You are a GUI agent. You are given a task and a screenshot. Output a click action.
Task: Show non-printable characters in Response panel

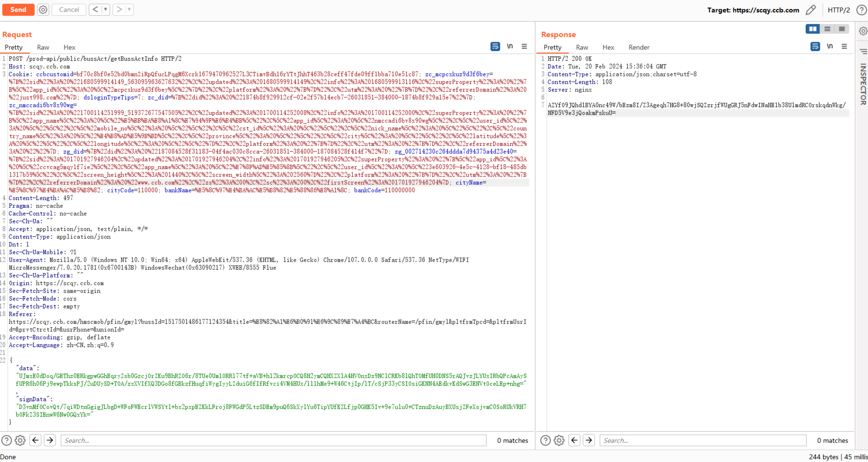(x=830, y=46)
